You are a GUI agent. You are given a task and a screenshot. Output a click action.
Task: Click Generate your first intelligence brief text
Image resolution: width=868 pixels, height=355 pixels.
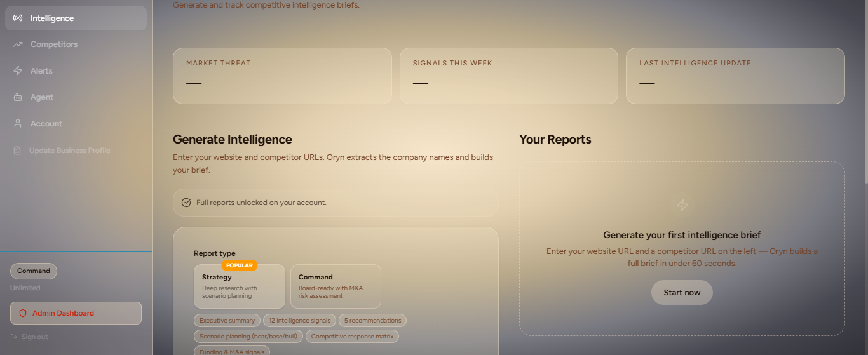[682, 235]
